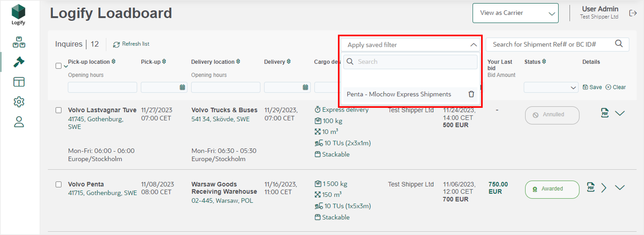This screenshot has height=235, width=644.
Task: Click Warsaw Goods Receiving Warehouse name
Action: coord(224,188)
